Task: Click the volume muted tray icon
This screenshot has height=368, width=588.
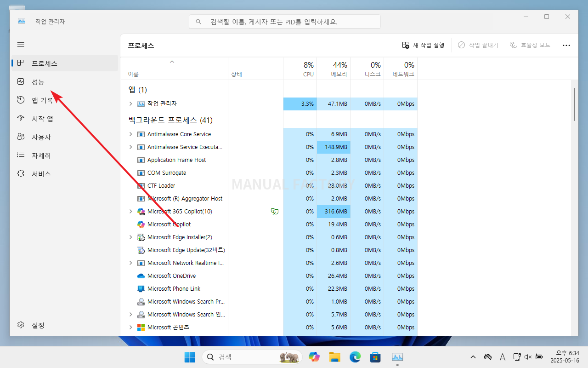Action: (528, 357)
